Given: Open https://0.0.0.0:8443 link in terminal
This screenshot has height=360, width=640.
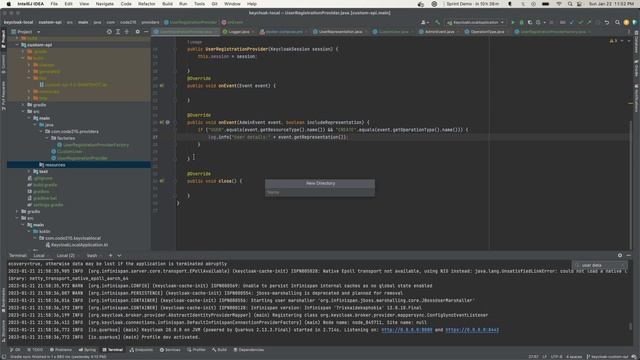Looking at the screenshot, I should 472,330.
